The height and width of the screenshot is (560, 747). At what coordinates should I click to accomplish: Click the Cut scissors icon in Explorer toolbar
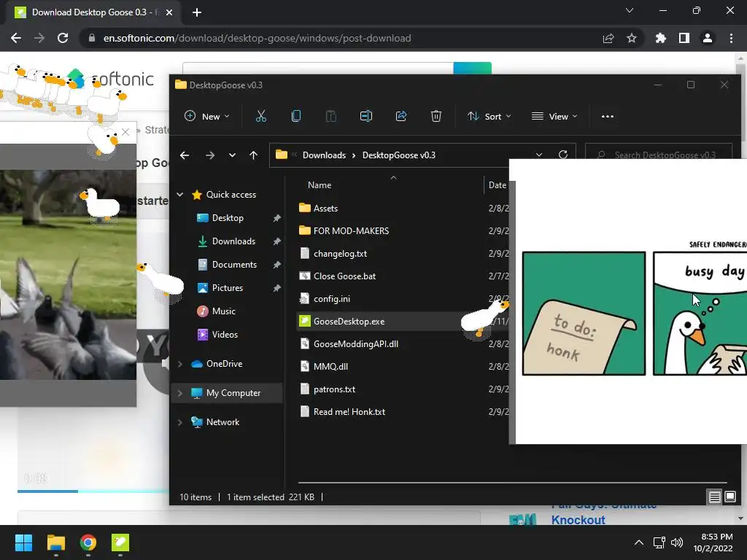coord(260,116)
